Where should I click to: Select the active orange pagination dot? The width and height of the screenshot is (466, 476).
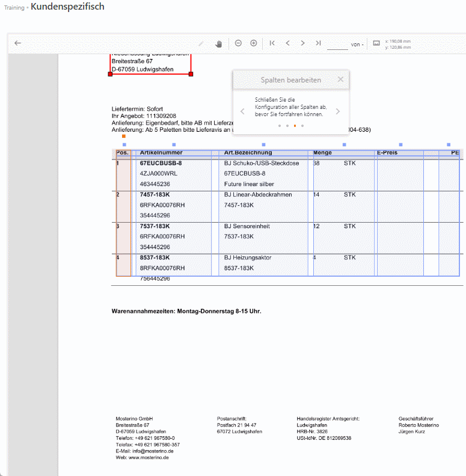pyautogui.click(x=295, y=126)
